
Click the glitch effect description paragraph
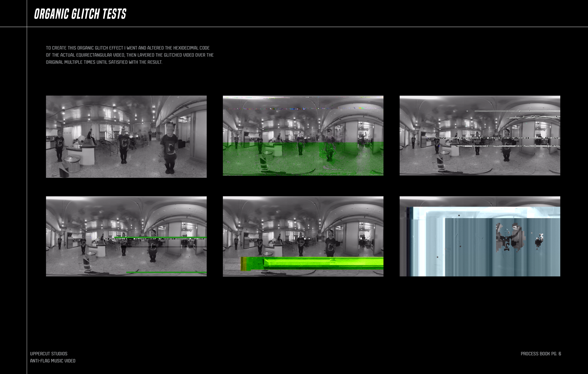129,55
